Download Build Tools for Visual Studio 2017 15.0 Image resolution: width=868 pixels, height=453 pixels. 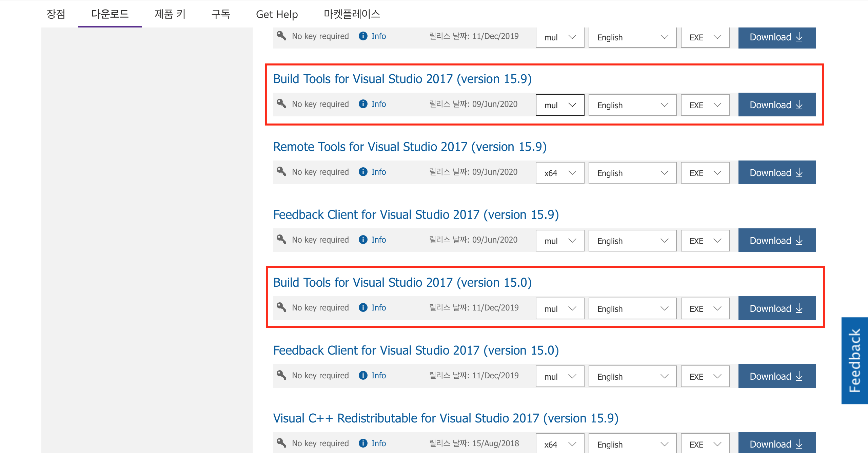coord(777,308)
